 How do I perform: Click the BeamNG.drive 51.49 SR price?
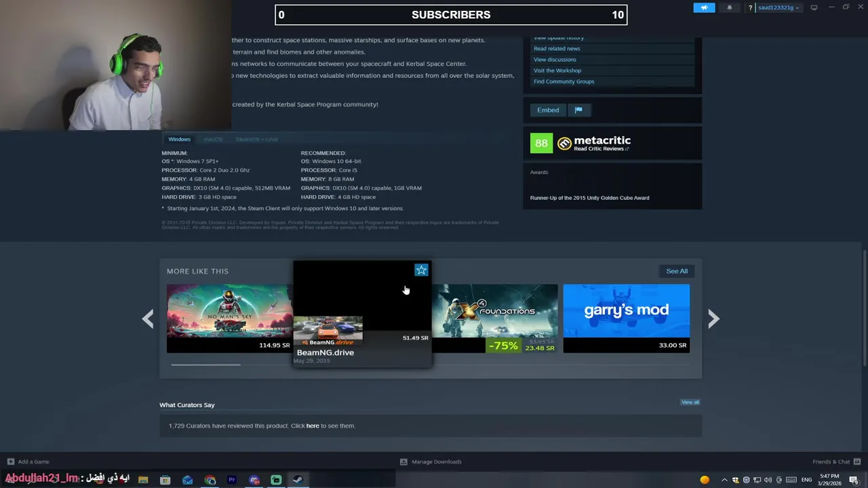415,338
